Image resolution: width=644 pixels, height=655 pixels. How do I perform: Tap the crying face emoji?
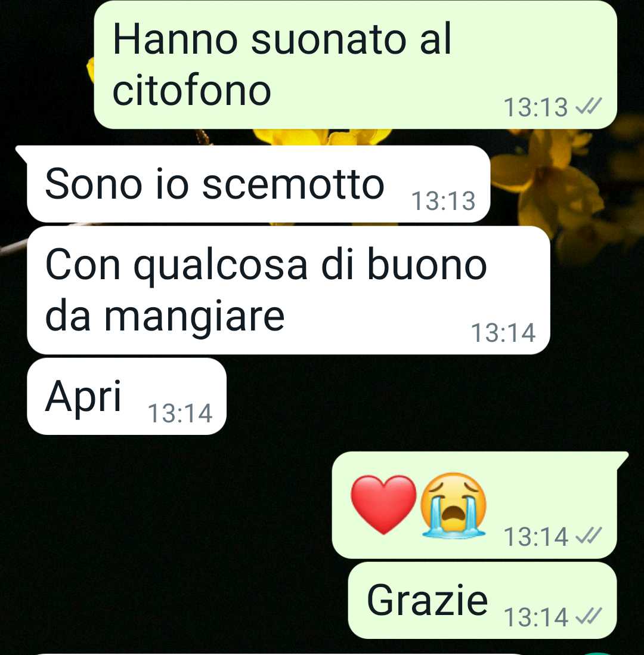tap(454, 505)
